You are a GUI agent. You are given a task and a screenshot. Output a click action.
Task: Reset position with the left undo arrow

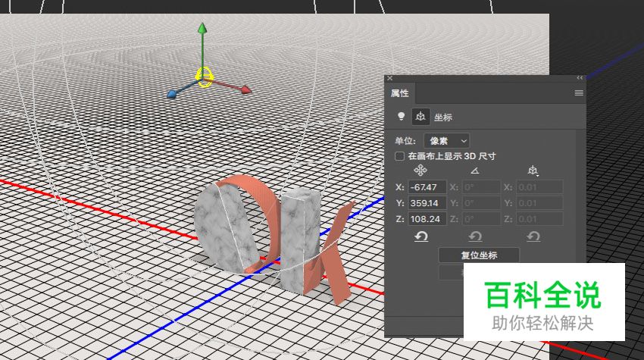coord(421,237)
